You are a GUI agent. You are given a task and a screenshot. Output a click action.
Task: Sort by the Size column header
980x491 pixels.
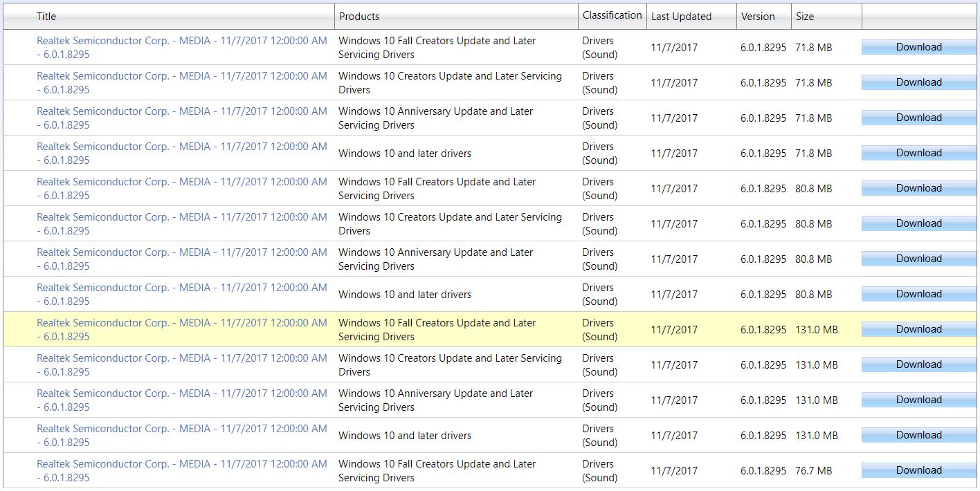point(805,16)
